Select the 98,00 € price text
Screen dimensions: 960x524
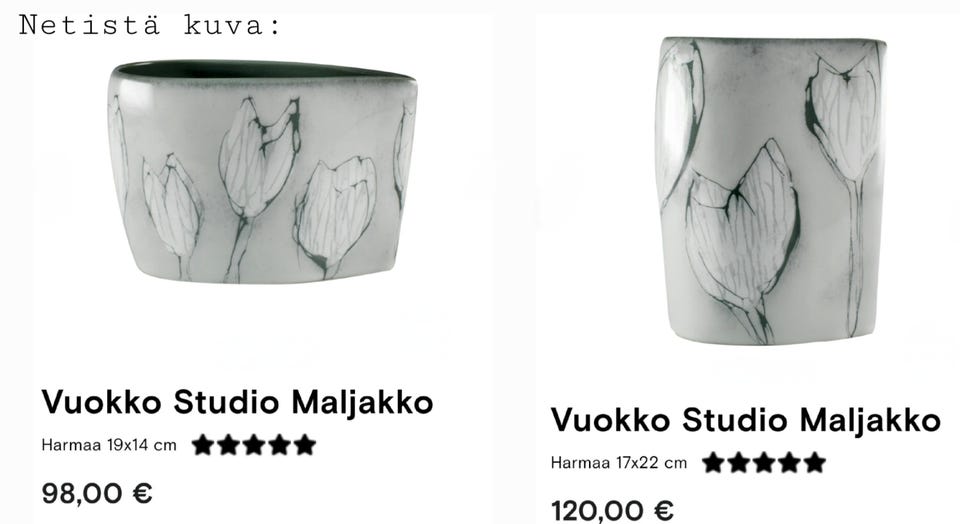click(97, 493)
